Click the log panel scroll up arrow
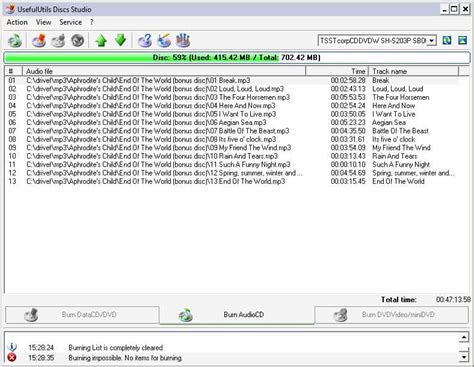The image size is (474, 367). click(464, 338)
